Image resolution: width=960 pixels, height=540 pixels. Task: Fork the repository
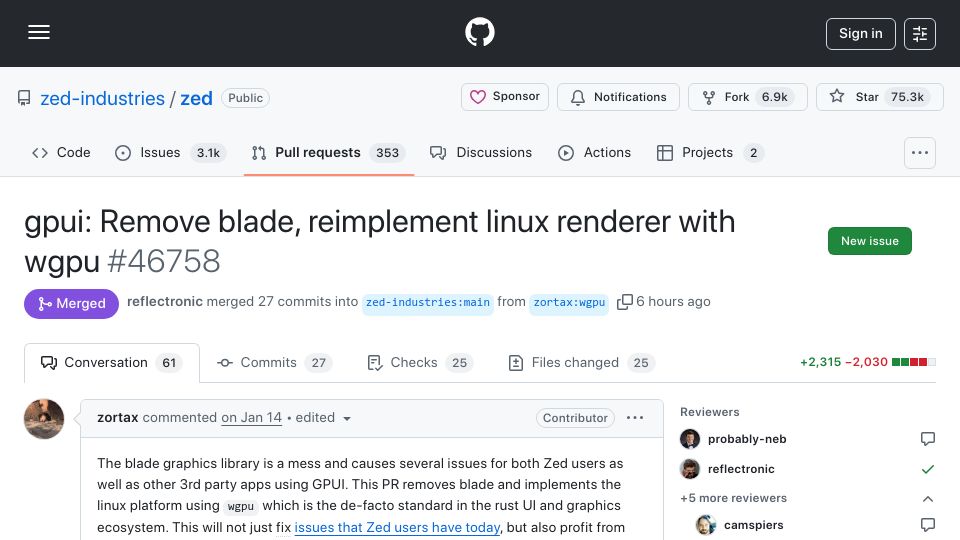748,97
